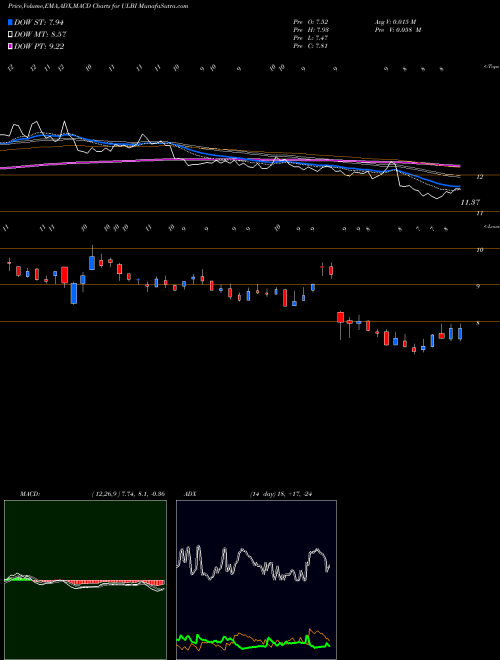Click the '<-Tops' label at the right
The width and height of the screenshot is (500, 660).
tap(491, 67)
